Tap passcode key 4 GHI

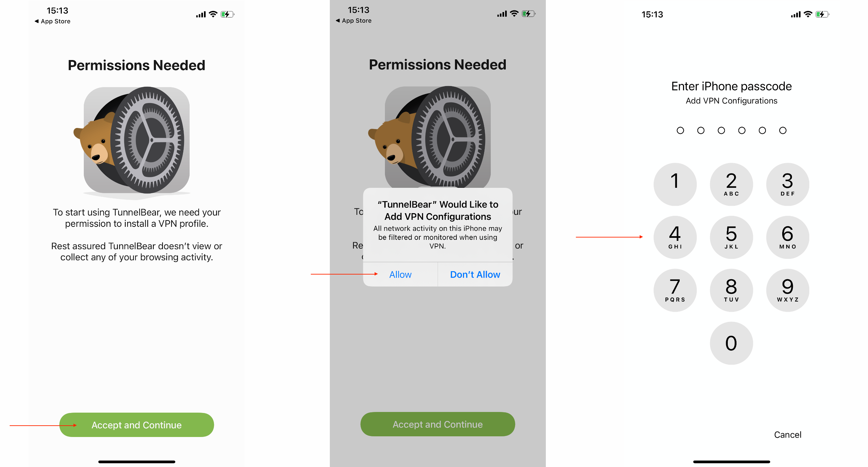pyautogui.click(x=675, y=238)
